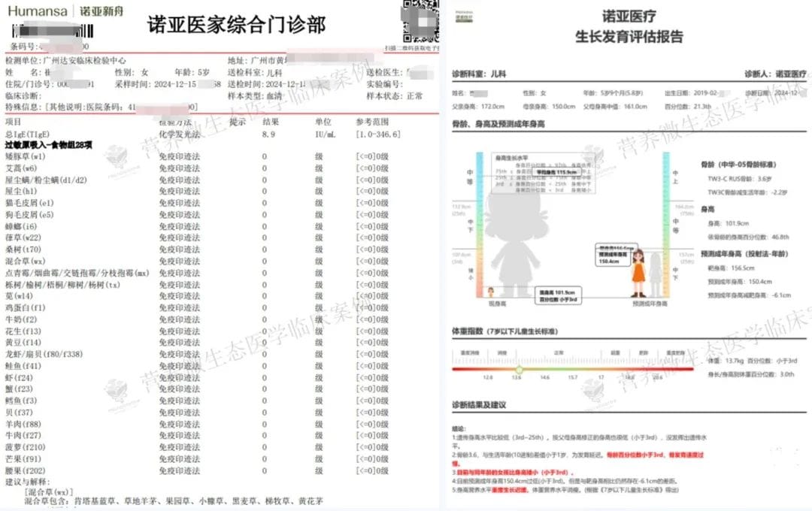812x511 pixels.
Task: Select the girl in orange dress figure
Action: 638,273
